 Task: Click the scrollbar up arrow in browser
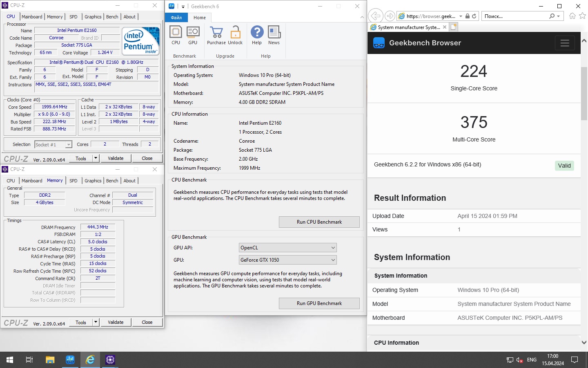(x=584, y=41)
